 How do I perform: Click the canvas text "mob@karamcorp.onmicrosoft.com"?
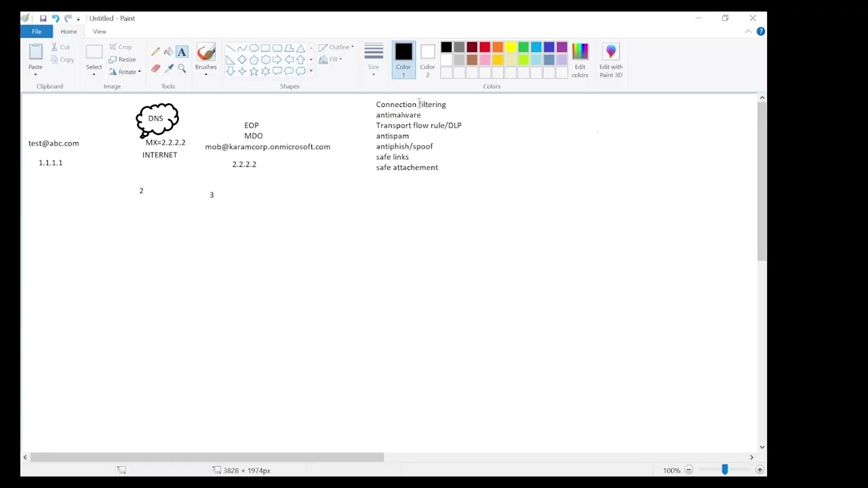click(x=268, y=146)
